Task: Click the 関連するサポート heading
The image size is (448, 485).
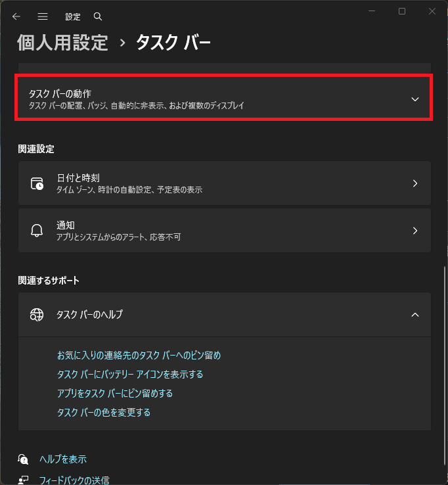Action: tap(49, 281)
